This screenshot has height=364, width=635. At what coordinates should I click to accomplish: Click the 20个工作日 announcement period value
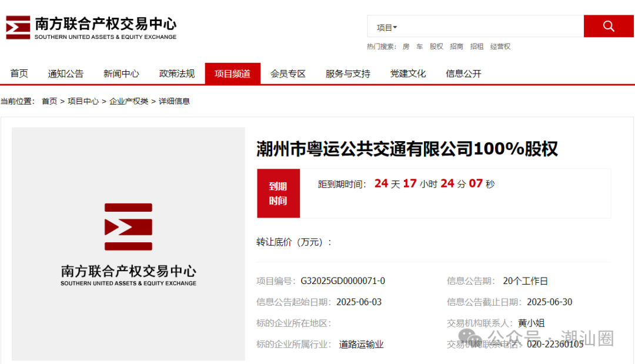[x=525, y=281]
